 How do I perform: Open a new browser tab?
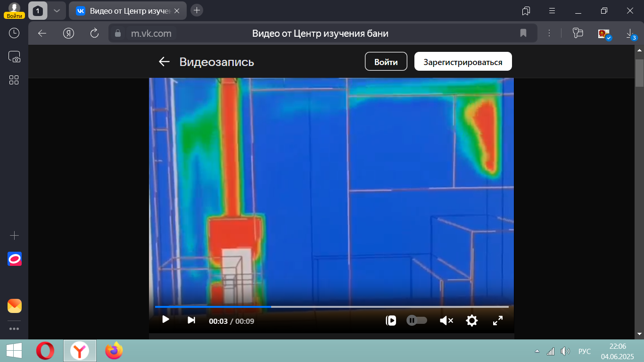tap(197, 10)
